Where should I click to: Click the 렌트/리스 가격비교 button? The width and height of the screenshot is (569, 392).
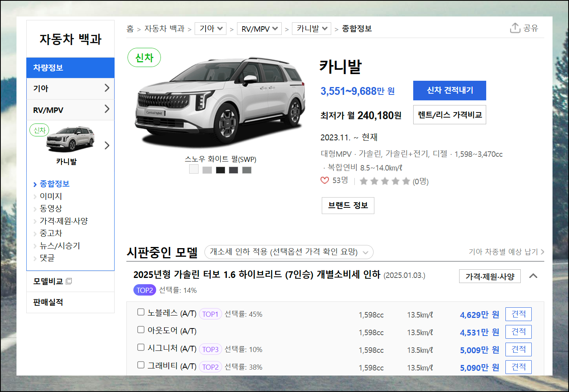[450, 114]
